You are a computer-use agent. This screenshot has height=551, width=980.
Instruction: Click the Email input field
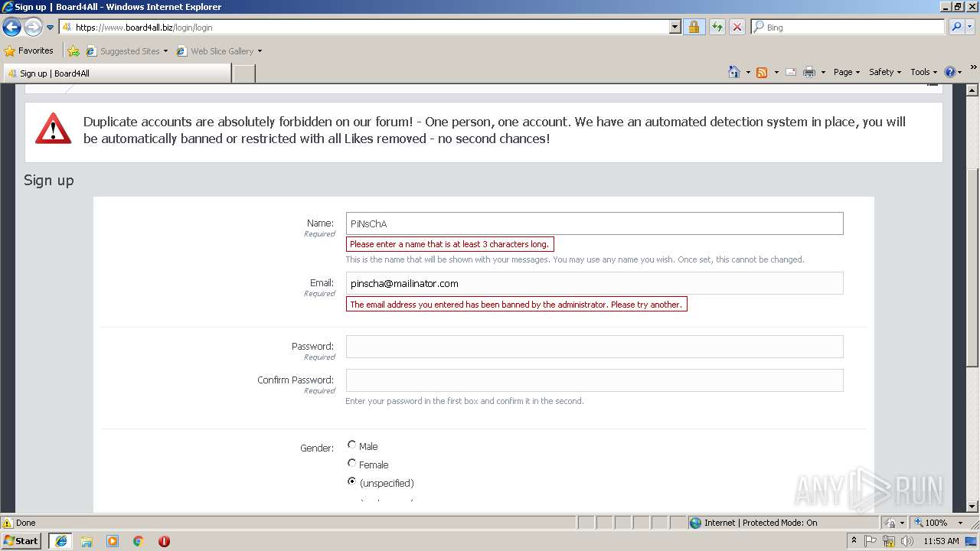594,283
